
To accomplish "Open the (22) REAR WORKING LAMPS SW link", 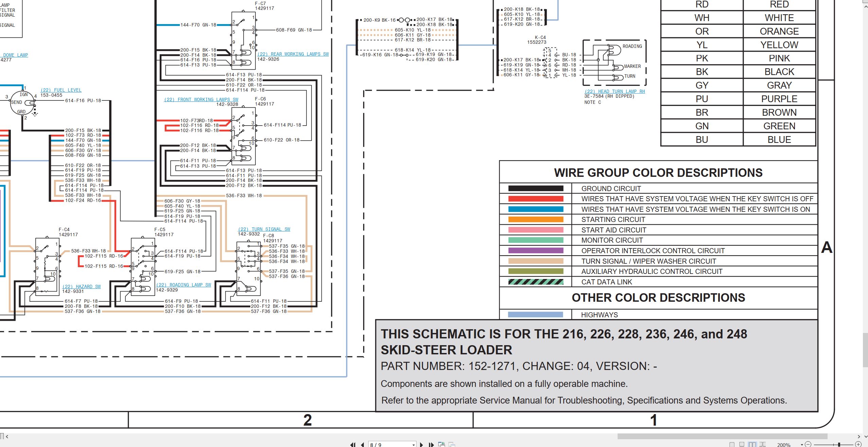I will 293,54.
